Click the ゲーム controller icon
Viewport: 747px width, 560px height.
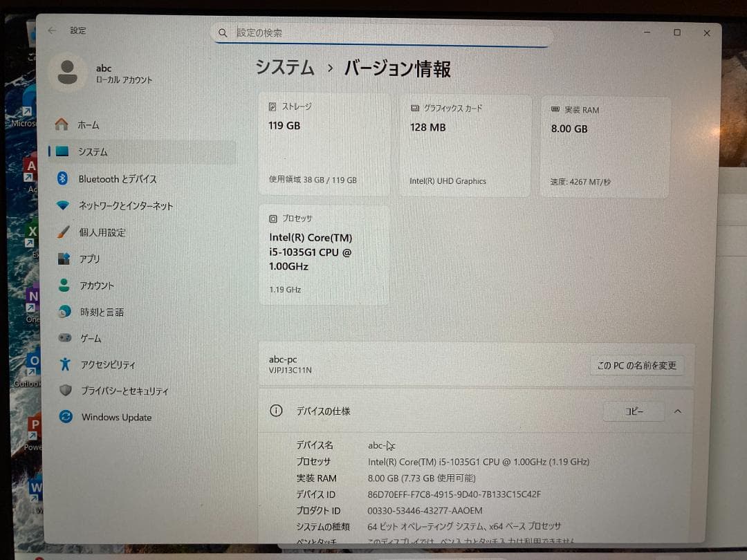[x=65, y=337]
